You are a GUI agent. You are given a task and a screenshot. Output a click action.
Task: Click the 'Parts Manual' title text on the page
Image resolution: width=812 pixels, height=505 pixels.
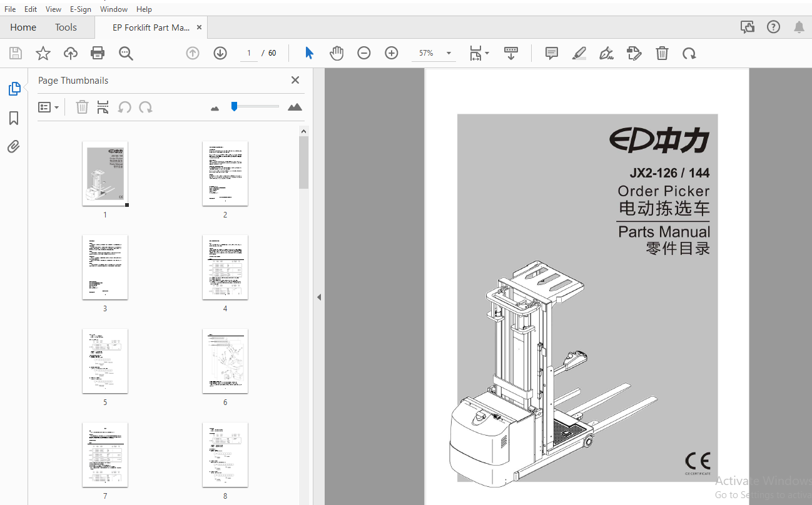664,231
